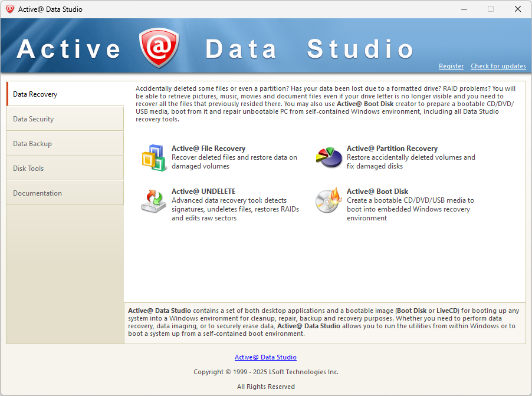Click the text 'Advanced data recovery tool: detects'

pos(229,200)
